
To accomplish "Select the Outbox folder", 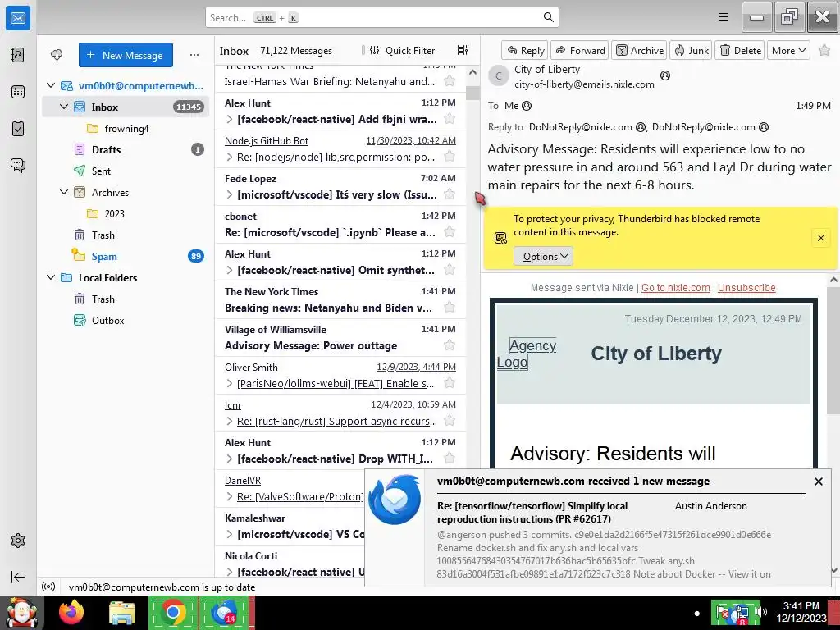I will click(x=126, y=321).
